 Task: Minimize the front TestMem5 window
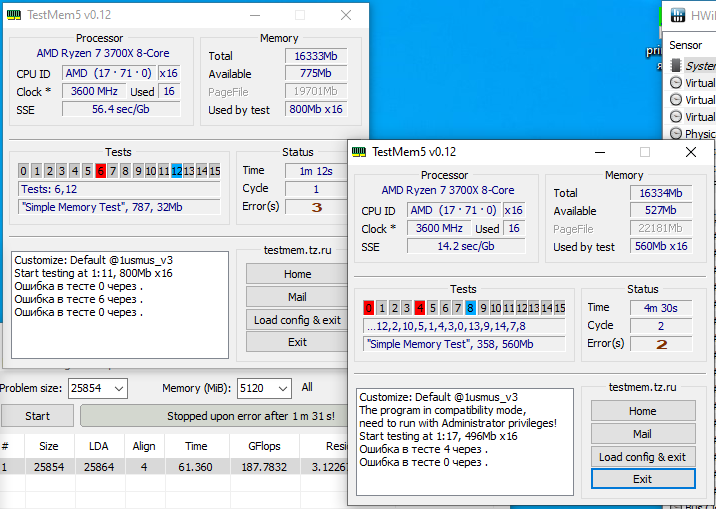coord(600,152)
